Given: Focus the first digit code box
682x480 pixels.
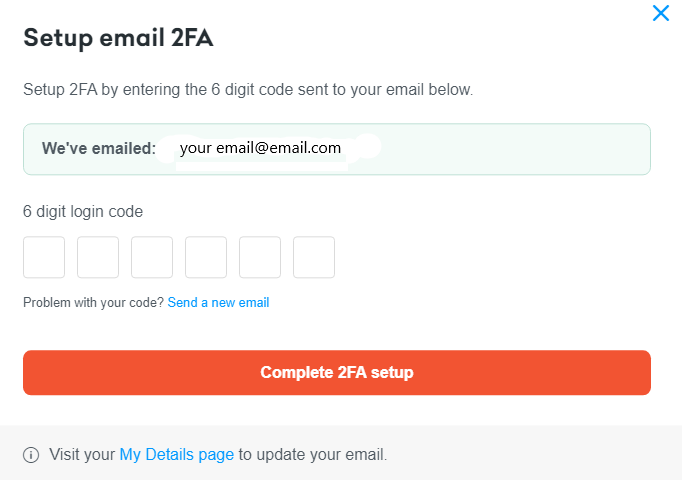Looking at the screenshot, I should (44, 257).
